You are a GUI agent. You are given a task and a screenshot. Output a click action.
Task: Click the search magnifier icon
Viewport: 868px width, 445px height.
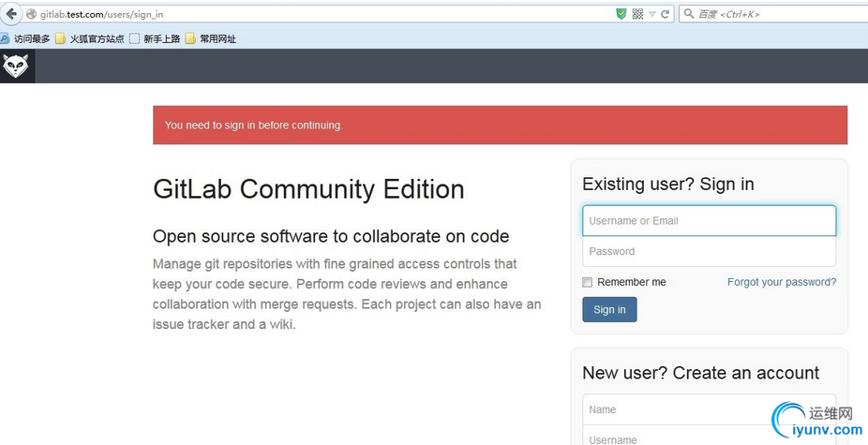(689, 14)
